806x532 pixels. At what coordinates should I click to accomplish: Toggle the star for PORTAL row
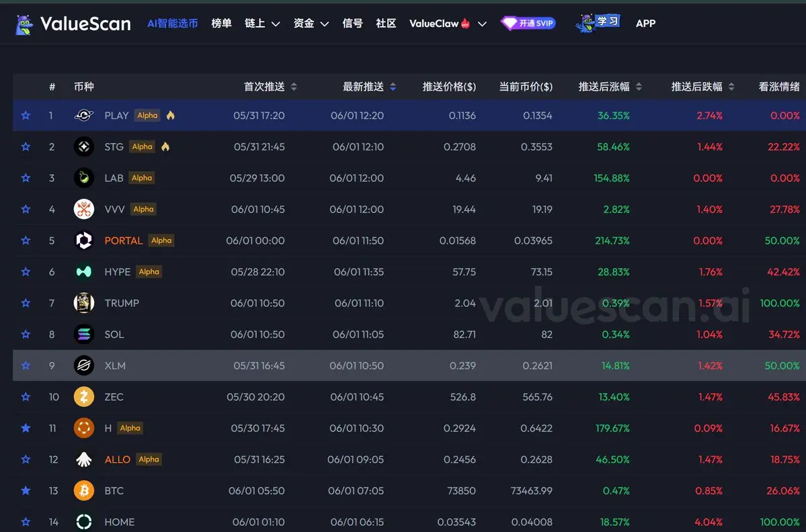point(26,240)
